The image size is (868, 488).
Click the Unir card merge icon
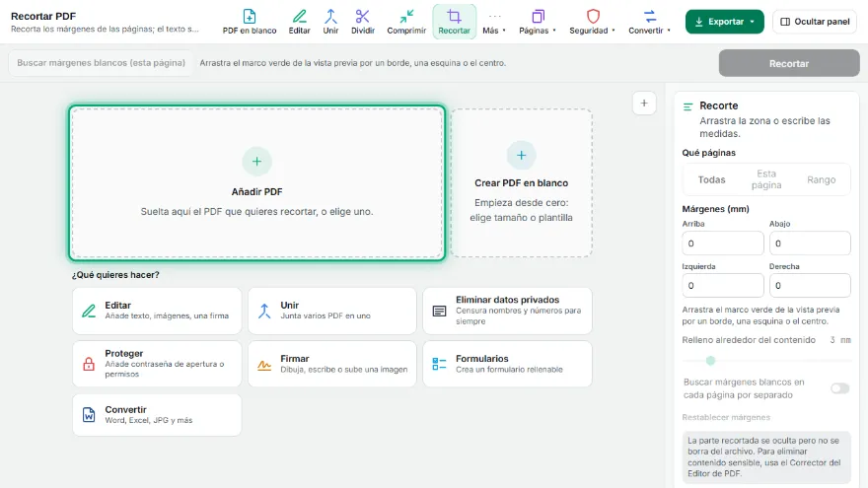[264, 311]
